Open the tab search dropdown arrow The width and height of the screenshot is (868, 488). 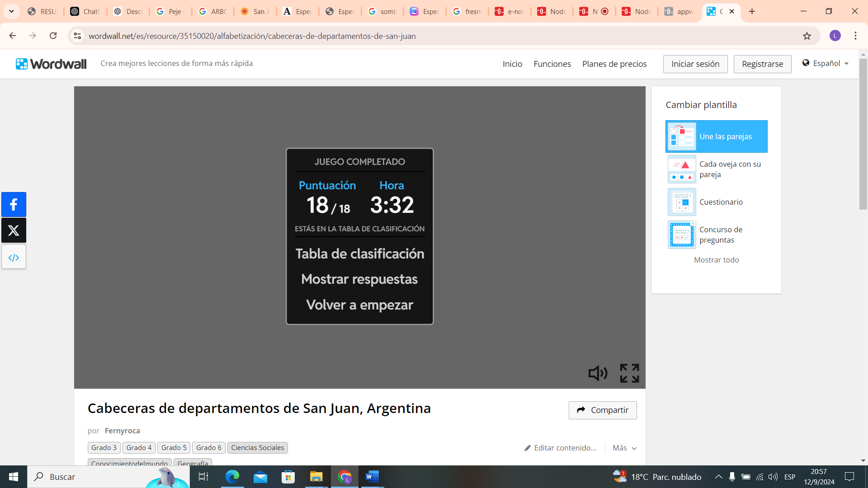(11, 11)
